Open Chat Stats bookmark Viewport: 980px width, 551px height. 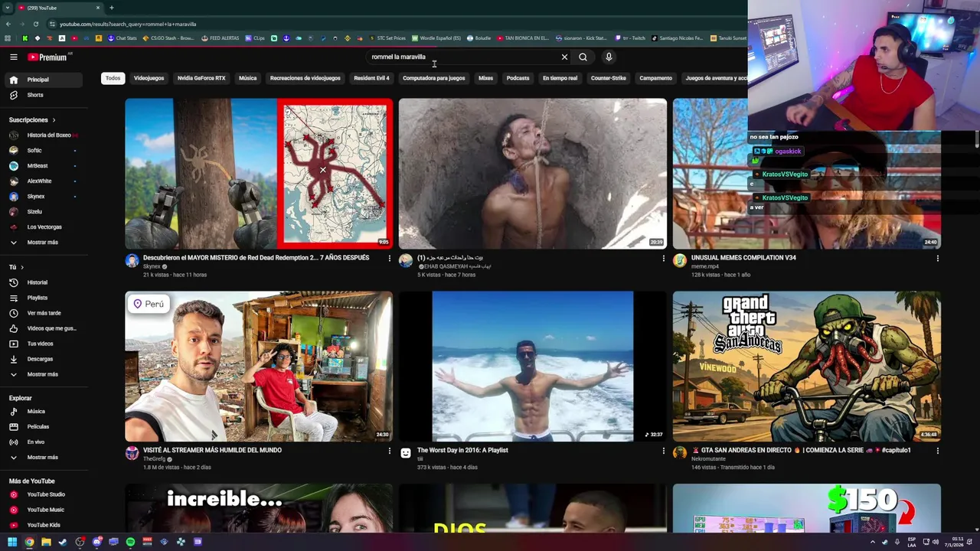coord(122,38)
